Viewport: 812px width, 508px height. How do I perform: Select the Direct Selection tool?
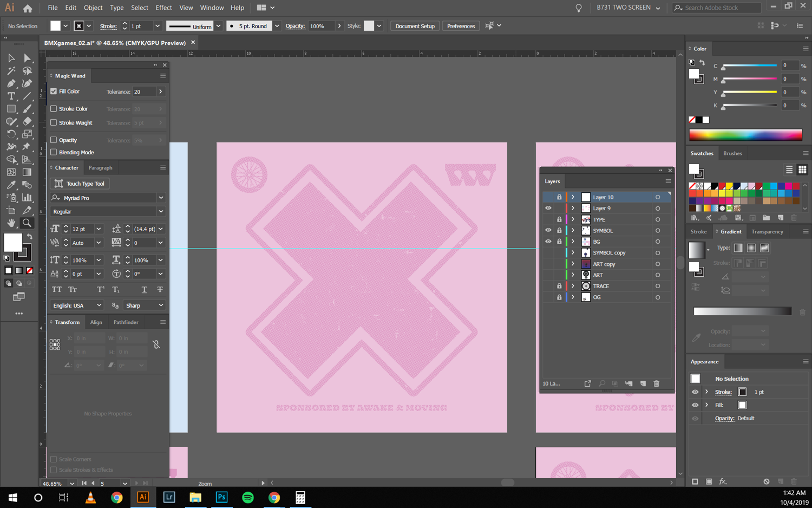[x=27, y=58]
